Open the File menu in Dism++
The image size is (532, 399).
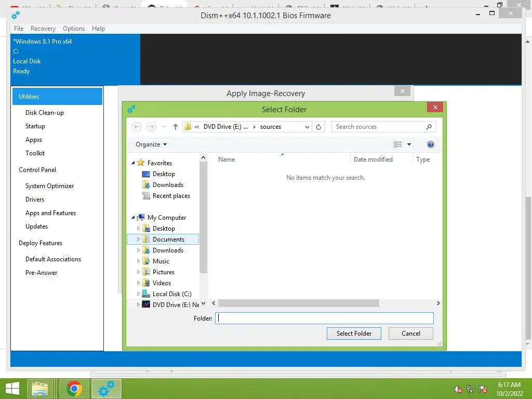(19, 29)
